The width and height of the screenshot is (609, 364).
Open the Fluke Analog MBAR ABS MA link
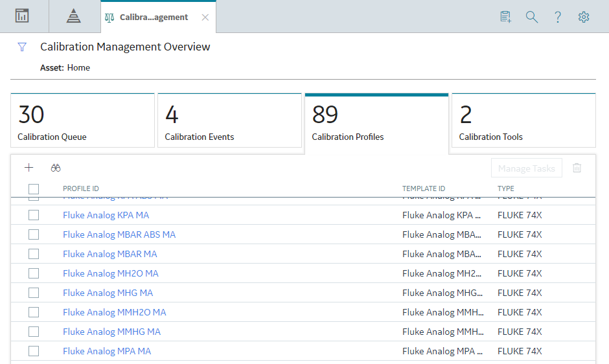point(119,234)
